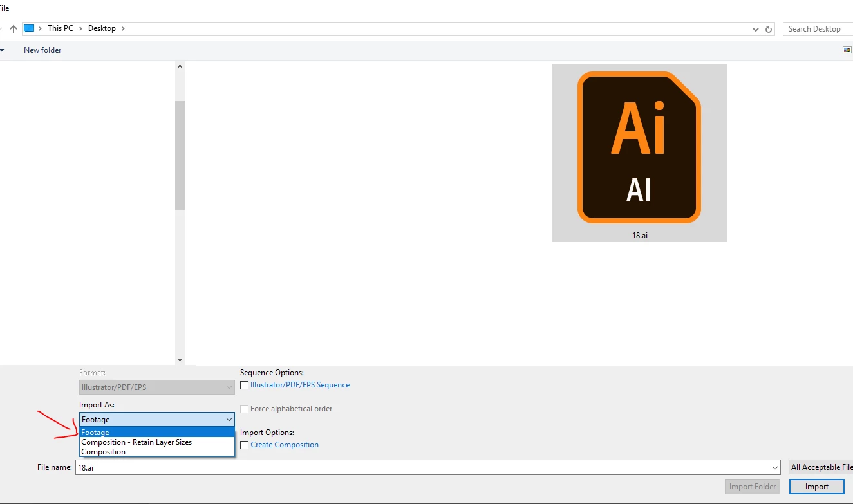Collapse the Import As Footage dropdown

pyautogui.click(x=157, y=420)
